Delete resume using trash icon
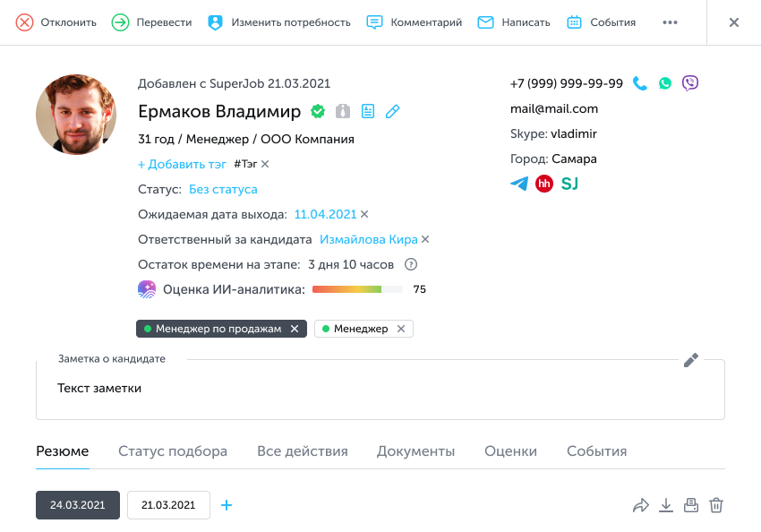The height and width of the screenshot is (532, 761). pos(716,505)
